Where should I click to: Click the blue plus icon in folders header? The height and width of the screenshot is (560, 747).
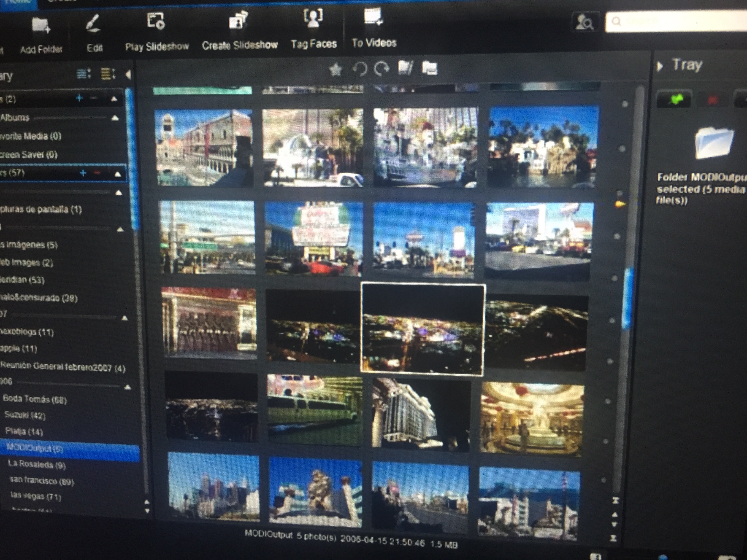[x=83, y=173]
